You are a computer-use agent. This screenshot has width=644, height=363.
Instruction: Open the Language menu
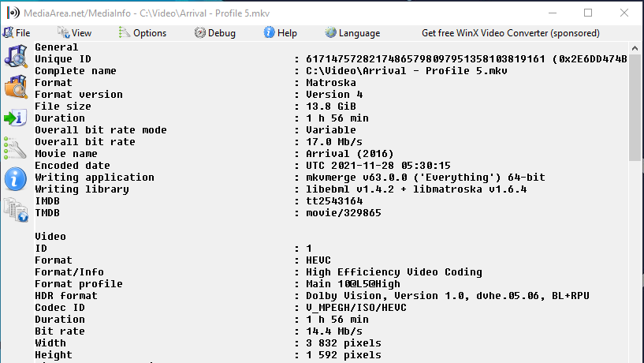tap(352, 33)
